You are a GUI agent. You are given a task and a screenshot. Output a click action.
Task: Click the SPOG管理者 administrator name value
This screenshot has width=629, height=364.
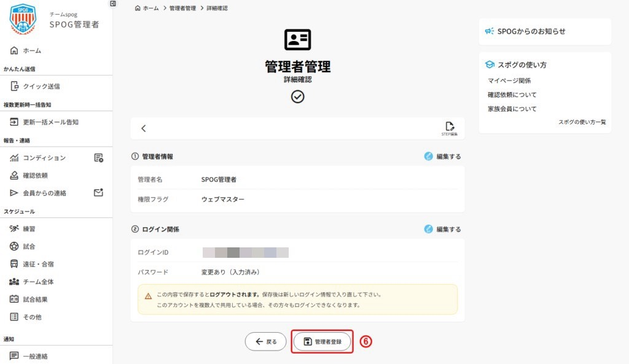pyautogui.click(x=219, y=180)
